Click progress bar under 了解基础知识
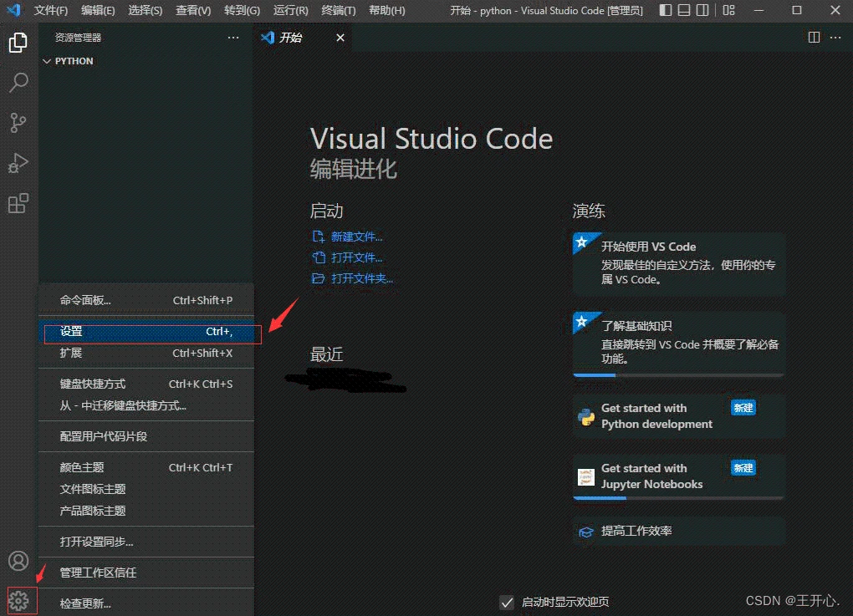Viewport: 853px width, 616px height. point(678,375)
